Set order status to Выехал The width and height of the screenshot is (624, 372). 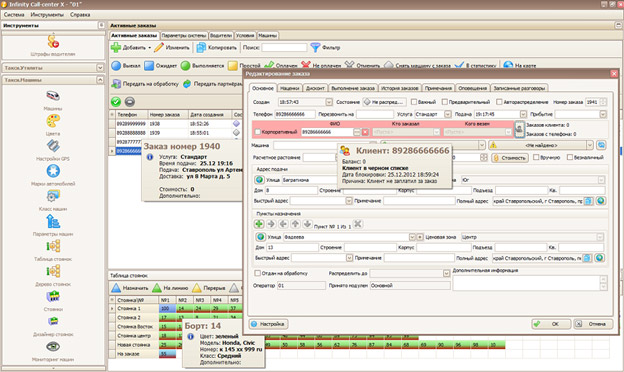[x=126, y=66]
